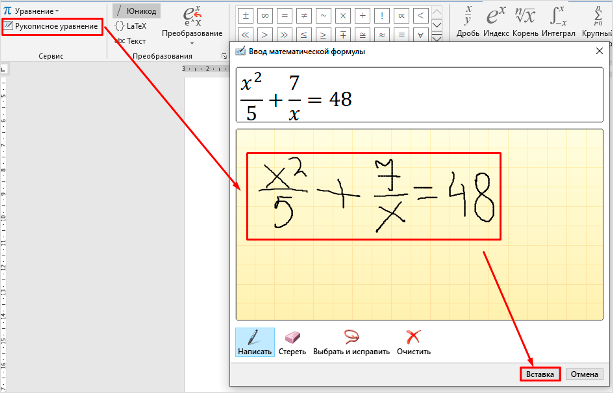Insert the division sign symbol
Viewport: 613px width, 393px height.
click(362, 16)
